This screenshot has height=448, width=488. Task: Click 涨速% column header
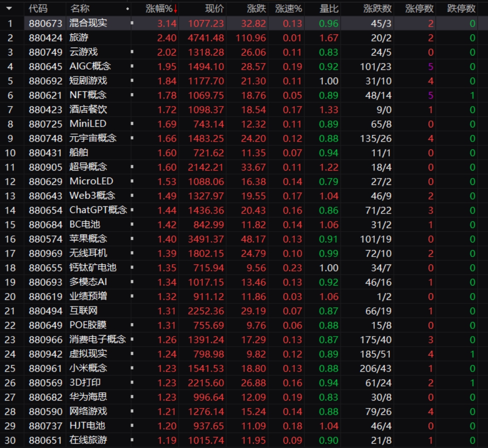[289, 9]
